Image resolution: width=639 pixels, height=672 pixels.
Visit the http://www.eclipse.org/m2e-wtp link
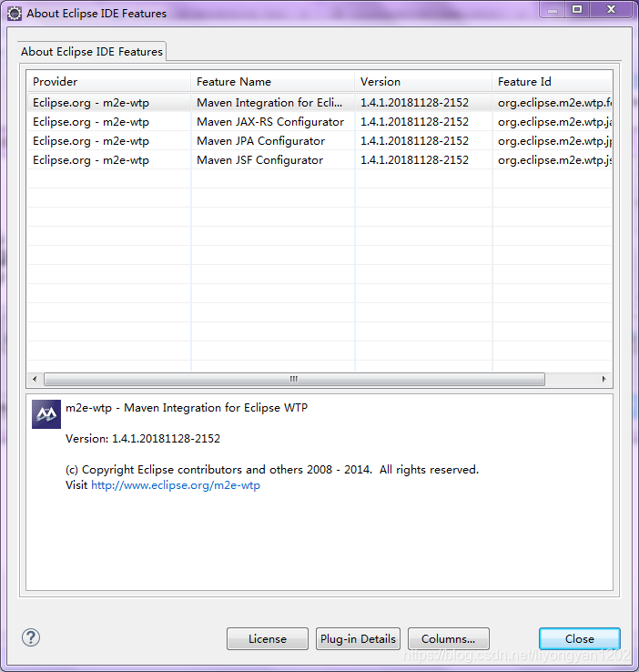[x=176, y=485]
